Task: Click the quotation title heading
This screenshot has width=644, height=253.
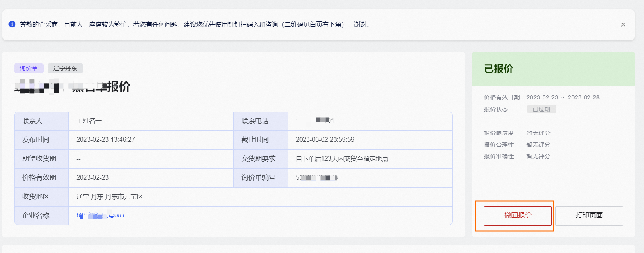Action: [72, 86]
